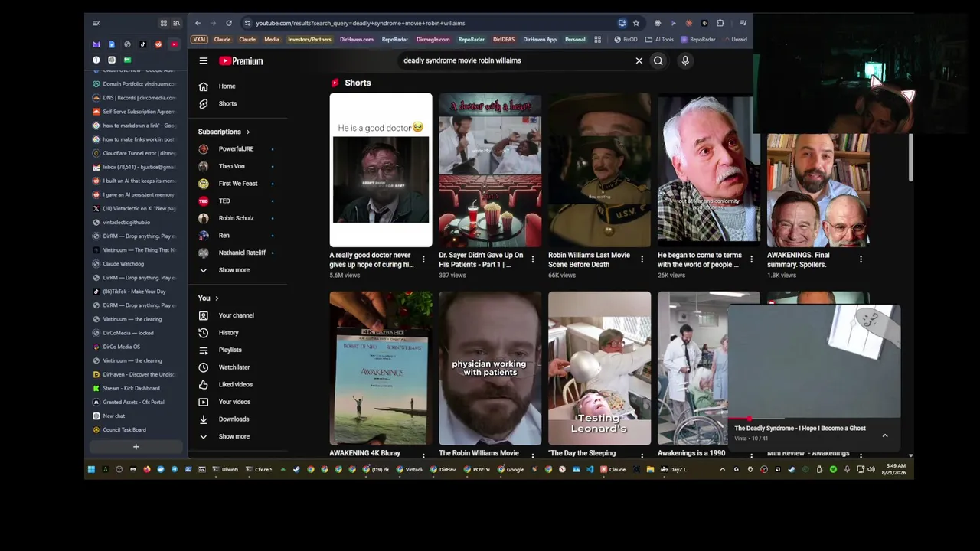Image resolution: width=980 pixels, height=551 pixels.
Task: Expand the miniplayer with the up chevron
Action: pos(884,435)
